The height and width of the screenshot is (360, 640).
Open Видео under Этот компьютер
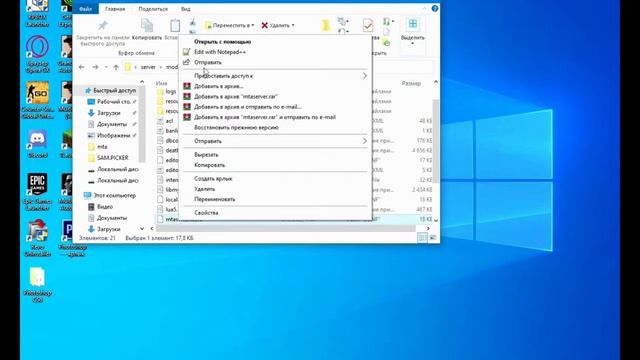click(100, 207)
